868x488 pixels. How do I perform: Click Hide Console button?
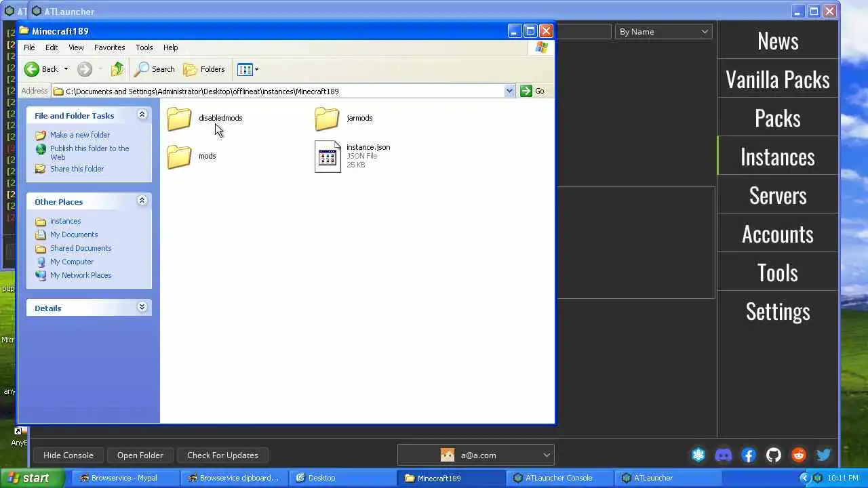pos(68,455)
